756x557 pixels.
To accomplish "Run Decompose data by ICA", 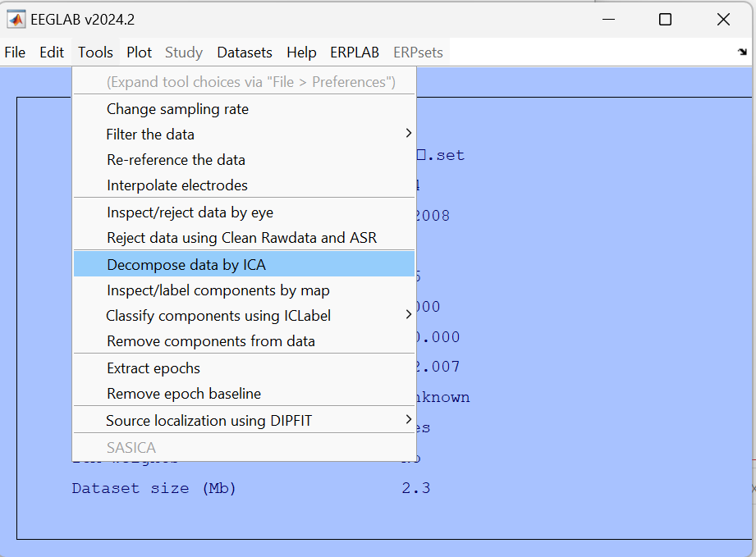I will click(x=244, y=263).
